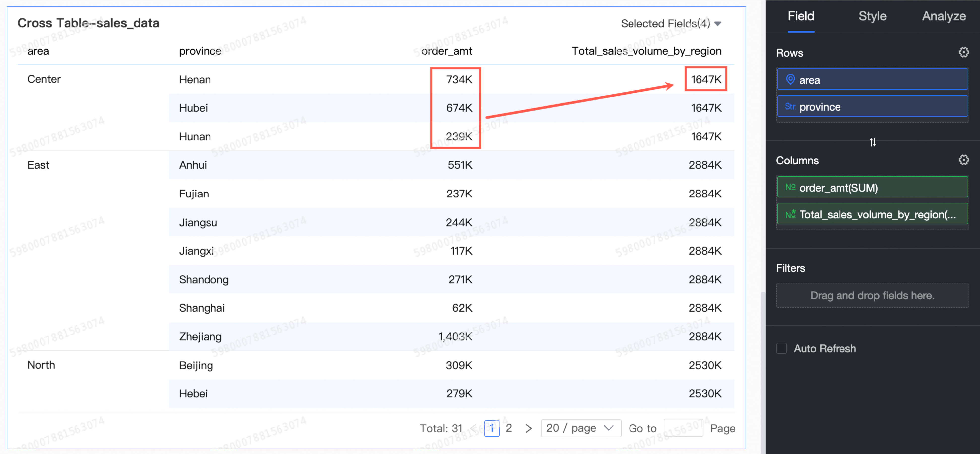Click the location icon on the area field
Screen dimensions: 980x454
click(790, 79)
